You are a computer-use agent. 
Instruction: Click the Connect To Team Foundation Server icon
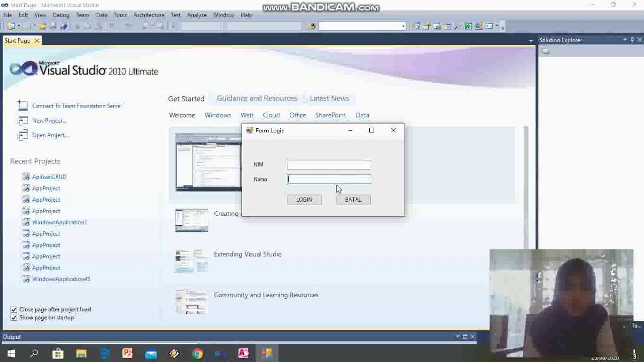pyautogui.click(x=22, y=105)
